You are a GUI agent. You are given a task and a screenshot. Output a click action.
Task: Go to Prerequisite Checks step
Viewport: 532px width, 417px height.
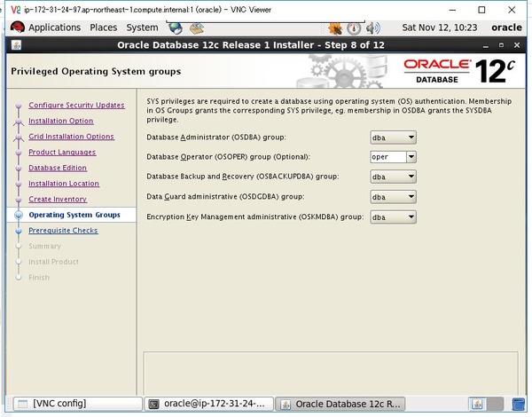[63, 231]
